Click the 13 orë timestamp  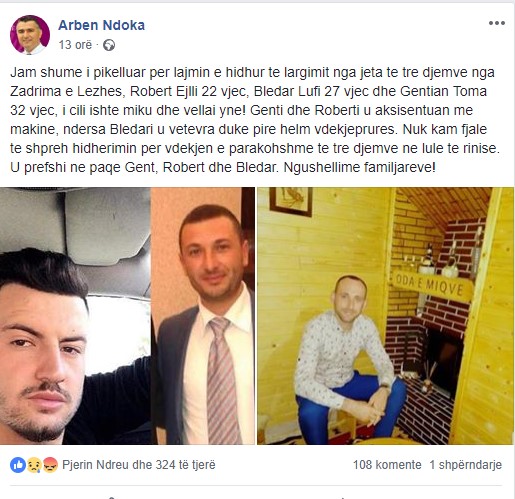coord(75,45)
